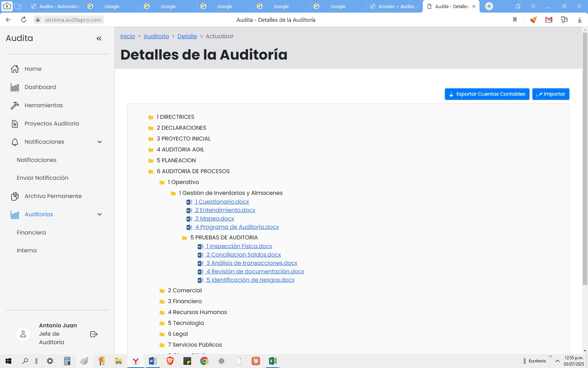Viewport: 588px width, 368px height.
Task: Open the Gmail icon in browser toolbar
Action: (548, 20)
